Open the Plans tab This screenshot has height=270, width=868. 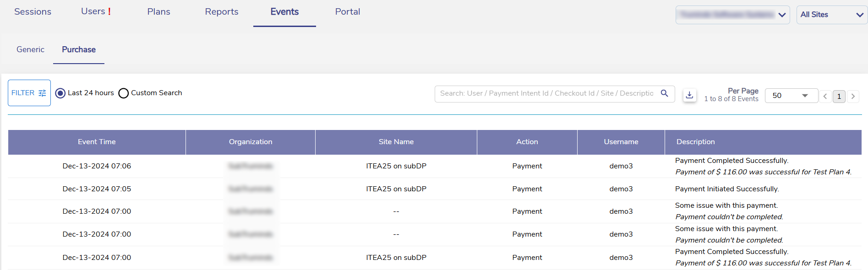(x=158, y=12)
